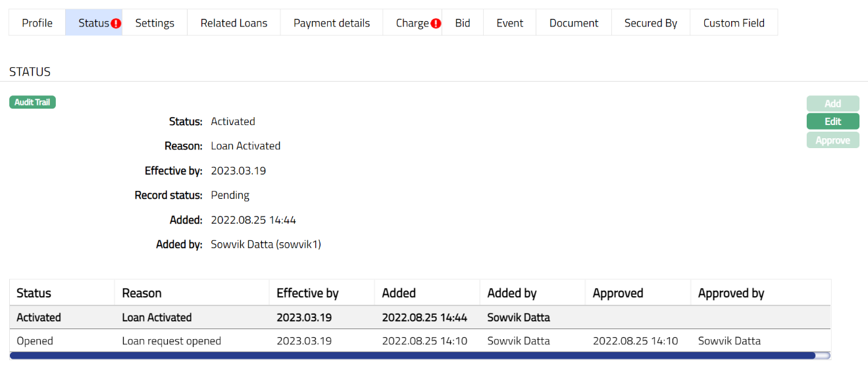Open the Profile tab
The image size is (868, 368).
click(x=37, y=23)
